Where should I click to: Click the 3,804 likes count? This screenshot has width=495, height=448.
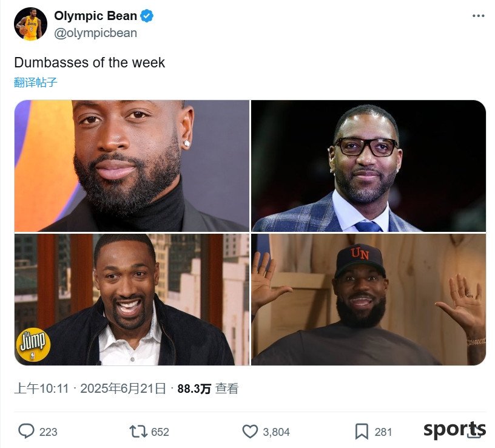(x=276, y=432)
